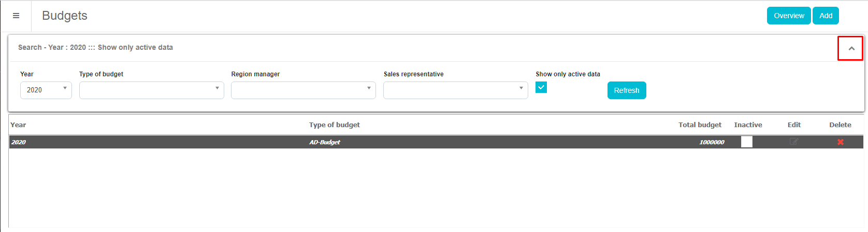Sort by Type of budget column header
The width and height of the screenshot is (868, 232).
pos(334,125)
